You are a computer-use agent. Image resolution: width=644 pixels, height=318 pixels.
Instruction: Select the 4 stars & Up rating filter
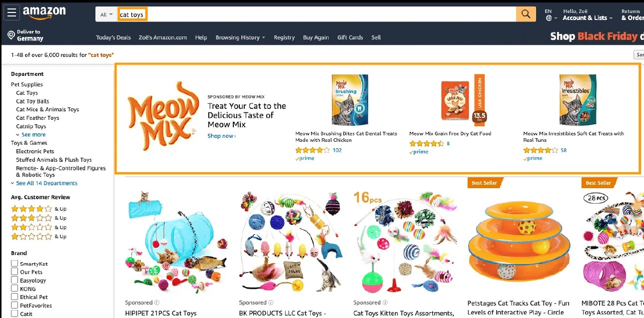pyautogui.click(x=38, y=209)
